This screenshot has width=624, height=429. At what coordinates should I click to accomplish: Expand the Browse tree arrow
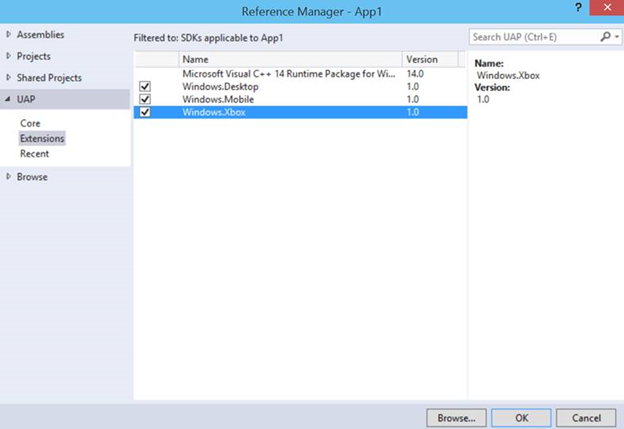point(8,177)
